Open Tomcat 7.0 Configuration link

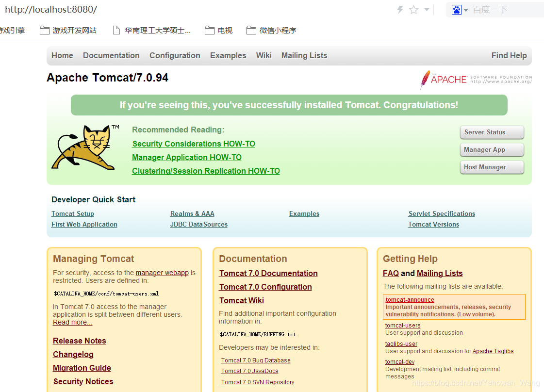tap(265, 287)
